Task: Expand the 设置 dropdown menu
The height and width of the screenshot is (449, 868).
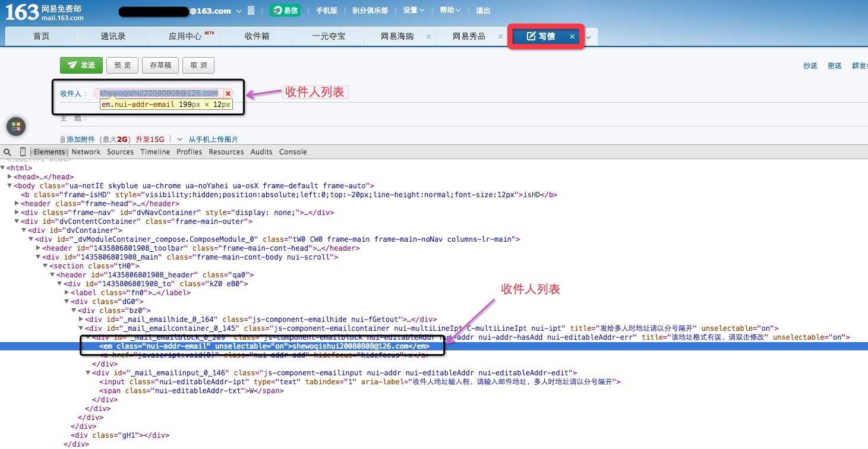Action: point(414,11)
